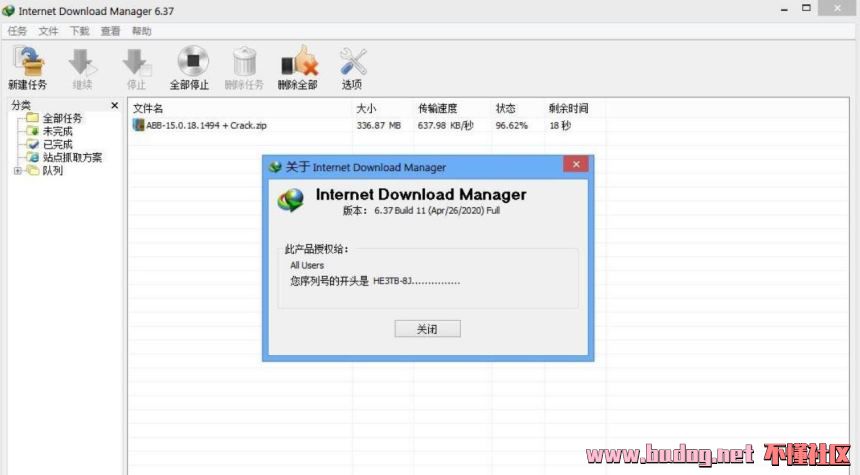This screenshot has height=475, width=860.
Task: Click the zip file icon of ABB-15.0.18.1494
Action: (x=139, y=125)
